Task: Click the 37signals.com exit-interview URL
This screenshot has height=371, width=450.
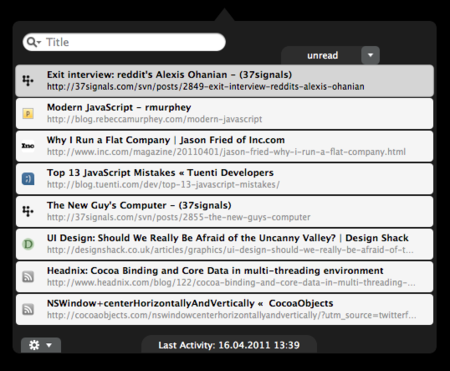Action: [205, 87]
